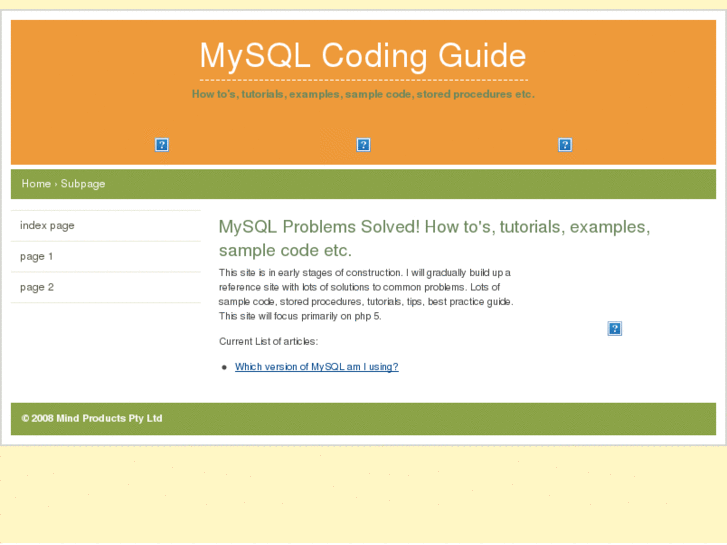Viewport: 727px width, 545px height.
Task: Click the MySQL Coding Guide site title
Action: tap(363, 57)
